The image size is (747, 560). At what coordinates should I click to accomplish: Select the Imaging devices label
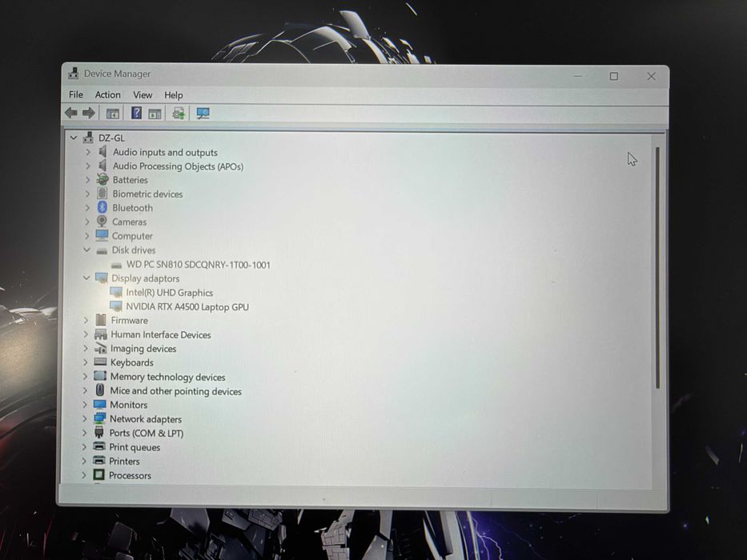click(x=143, y=349)
